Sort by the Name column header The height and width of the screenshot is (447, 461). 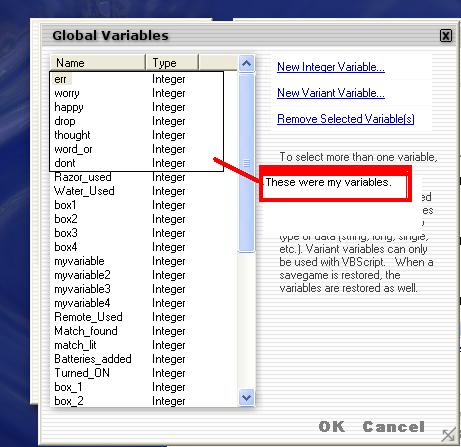(x=98, y=62)
